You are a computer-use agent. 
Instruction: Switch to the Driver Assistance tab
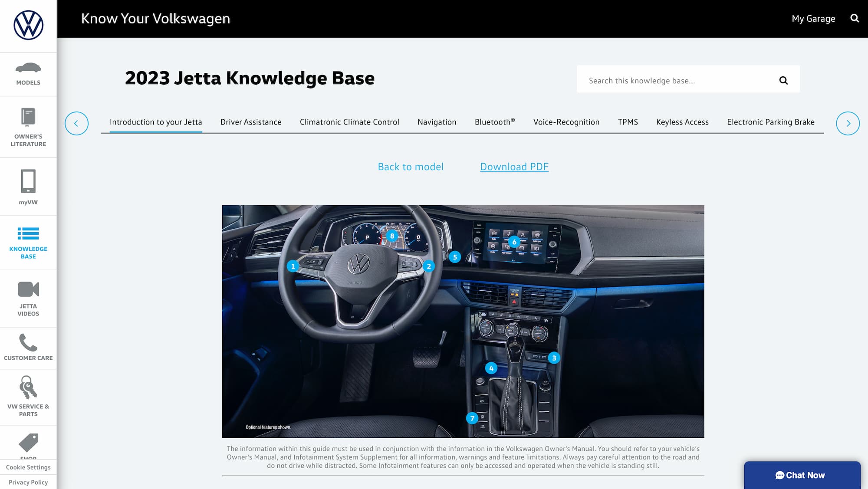coord(251,122)
